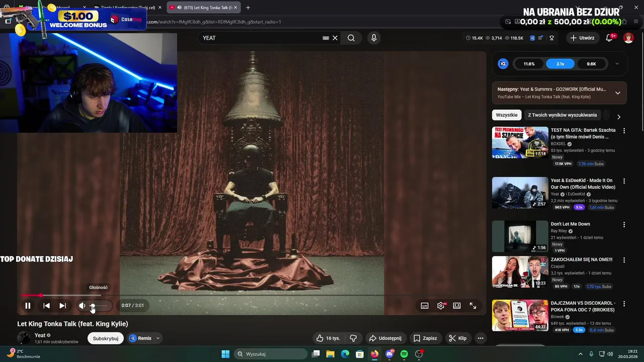Dislike the video
Viewport: 644px width, 362px height.
point(353,338)
